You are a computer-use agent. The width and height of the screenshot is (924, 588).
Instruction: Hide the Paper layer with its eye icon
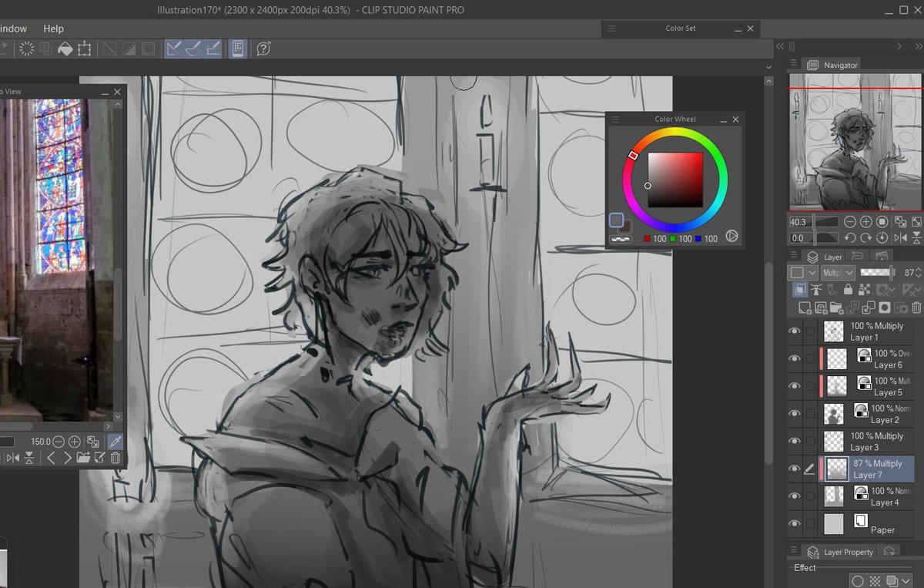795,524
